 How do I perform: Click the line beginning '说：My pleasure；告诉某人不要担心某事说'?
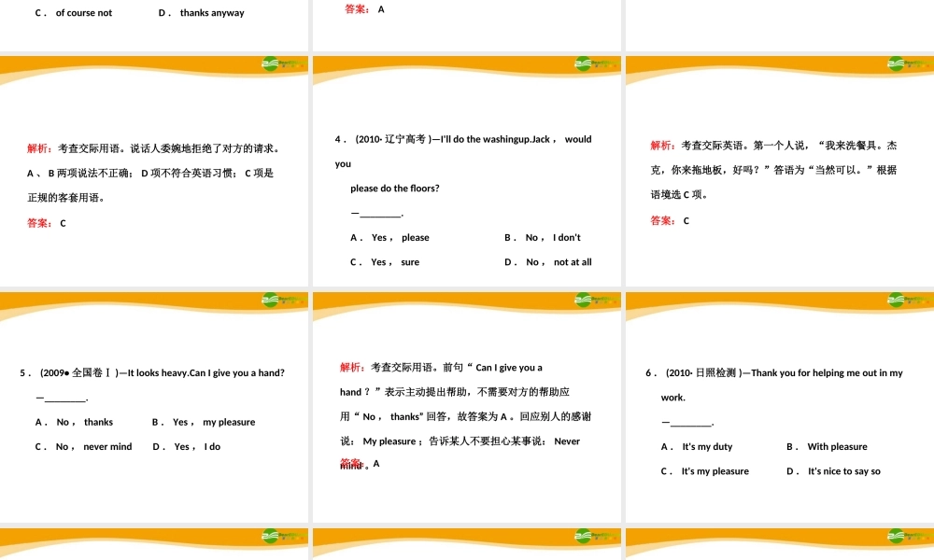[460, 441]
